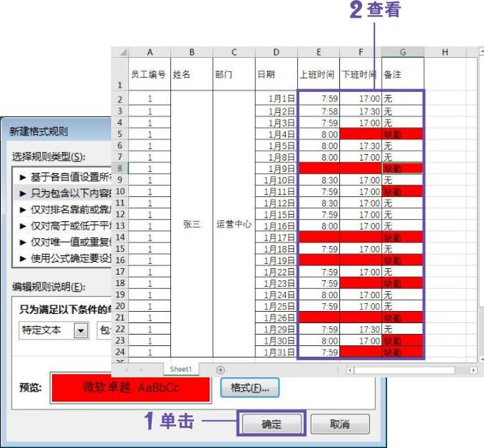Click the 日期 header cell
Image resolution: width=484 pixels, height=448 pixels.
277,74
